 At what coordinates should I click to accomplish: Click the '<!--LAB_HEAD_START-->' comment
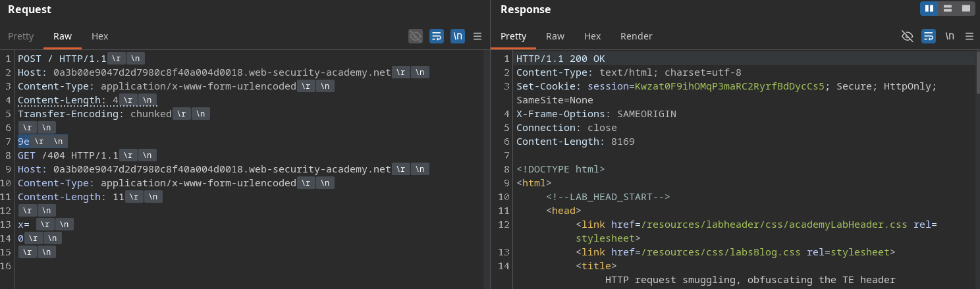click(x=608, y=197)
